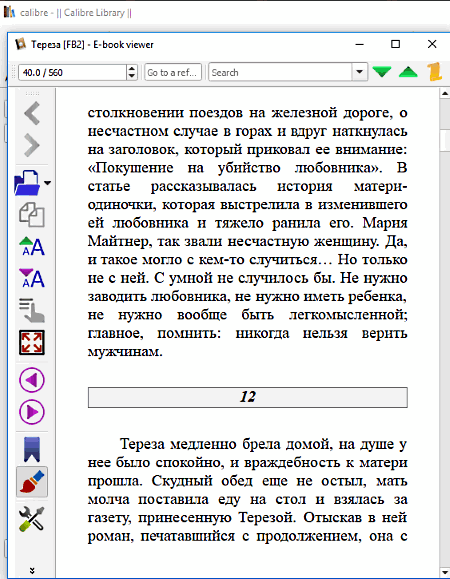Click the scrollbar up arrow

coord(445,93)
